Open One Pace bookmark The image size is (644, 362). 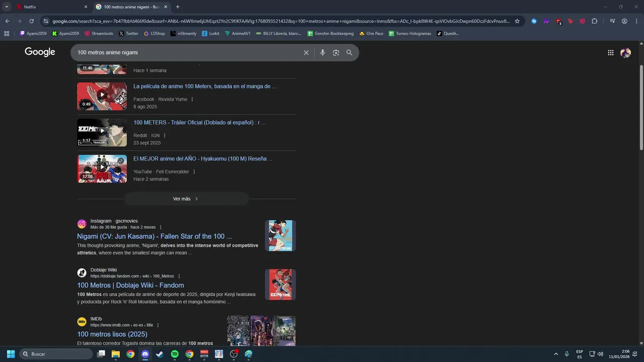(371, 34)
